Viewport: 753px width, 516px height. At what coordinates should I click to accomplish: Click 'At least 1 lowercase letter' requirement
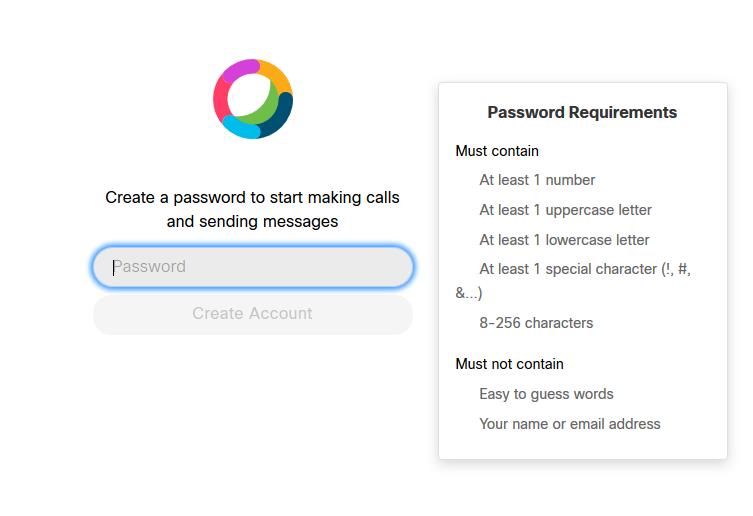pos(564,240)
